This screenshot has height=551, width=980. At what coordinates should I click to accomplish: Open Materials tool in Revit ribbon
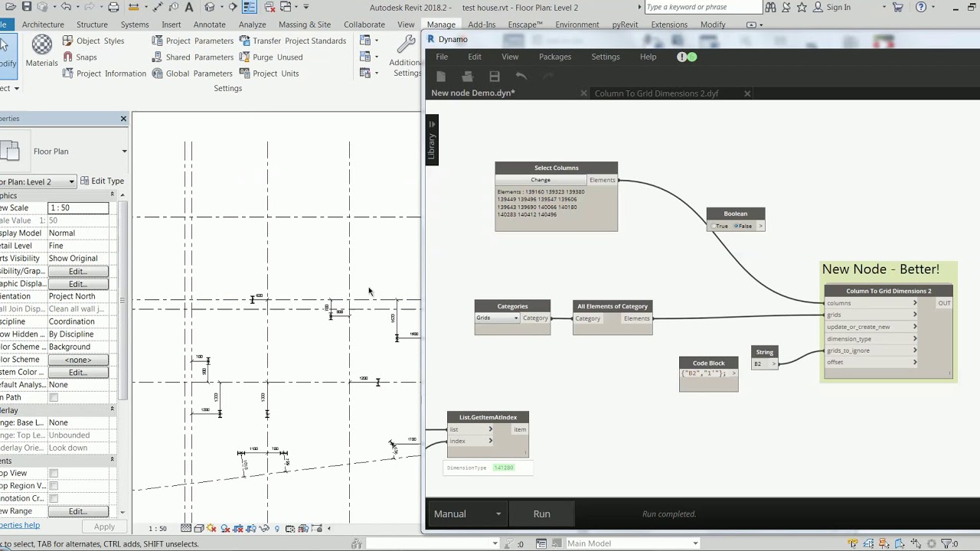41,51
